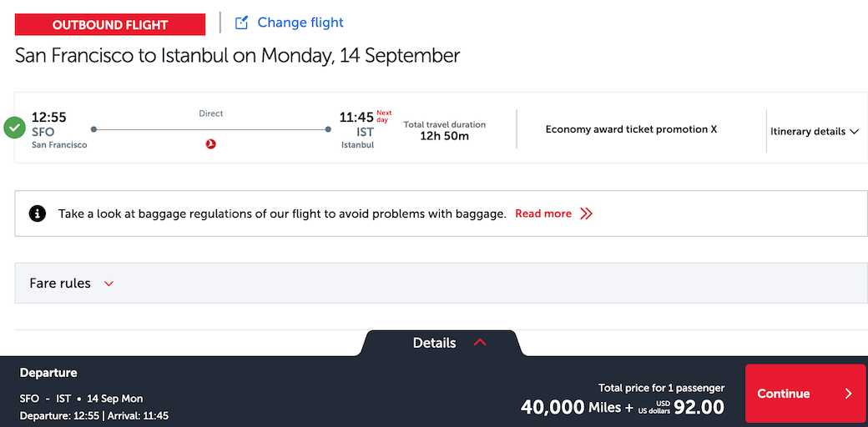Open the Change flight link
Screen dimensions: 868x427
point(300,23)
